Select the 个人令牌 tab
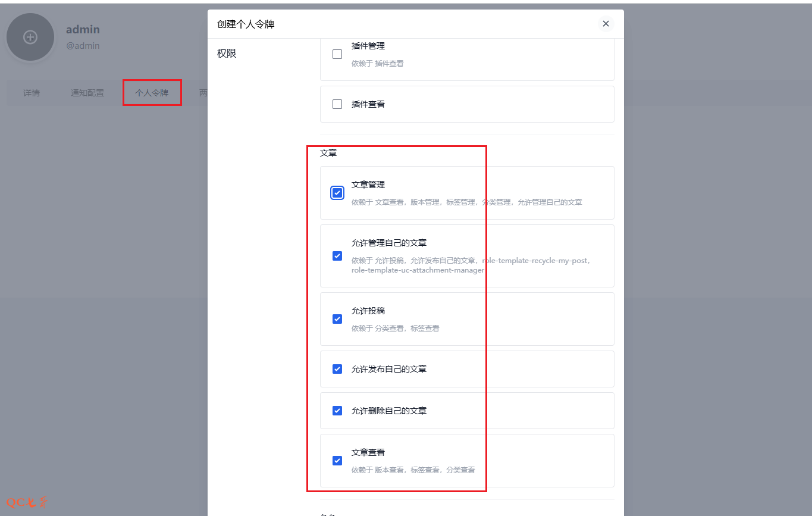Viewport: 812px width, 516px height. pyautogui.click(x=152, y=93)
